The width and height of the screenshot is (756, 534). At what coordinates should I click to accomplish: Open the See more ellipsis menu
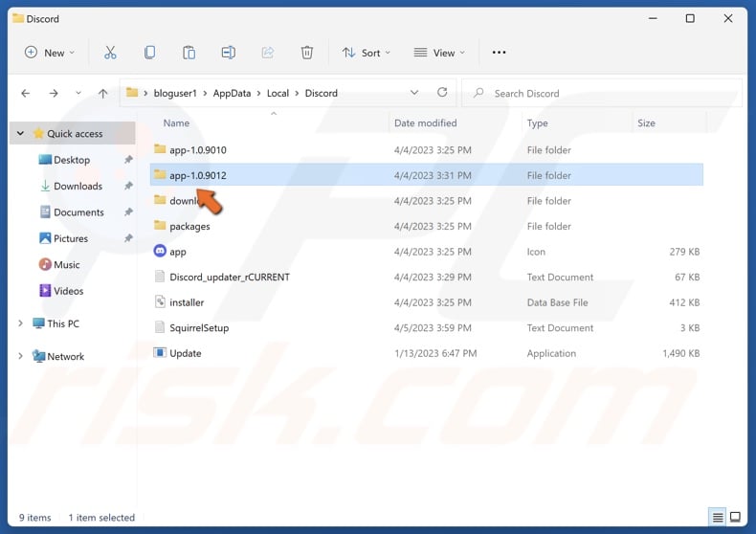point(499,53)
